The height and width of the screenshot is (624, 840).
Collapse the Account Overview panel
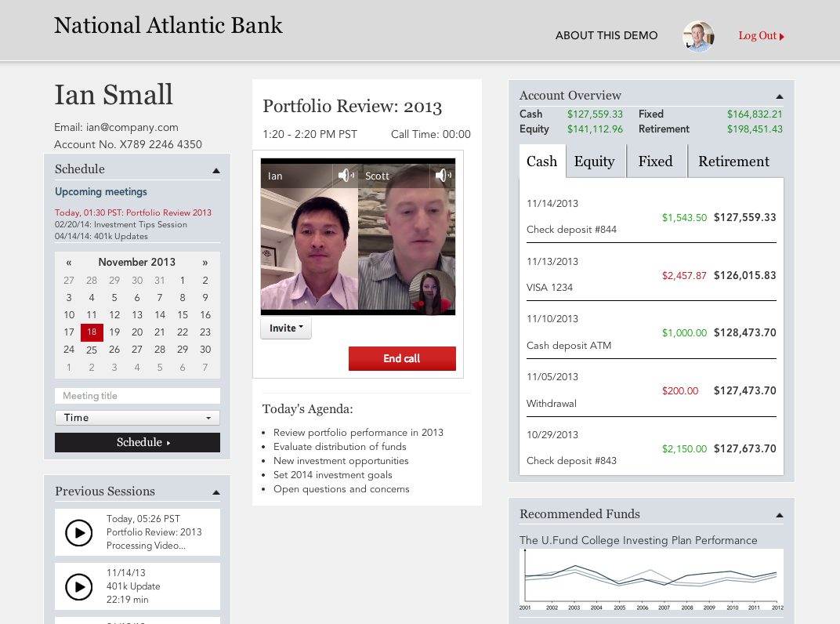pyautogui.click(x=779, y=96)
